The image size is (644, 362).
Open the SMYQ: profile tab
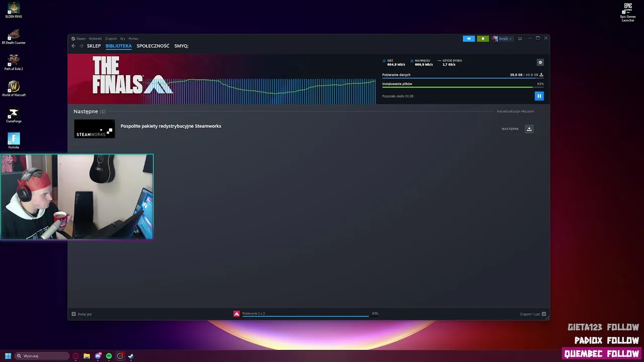[x=182, y=46]
